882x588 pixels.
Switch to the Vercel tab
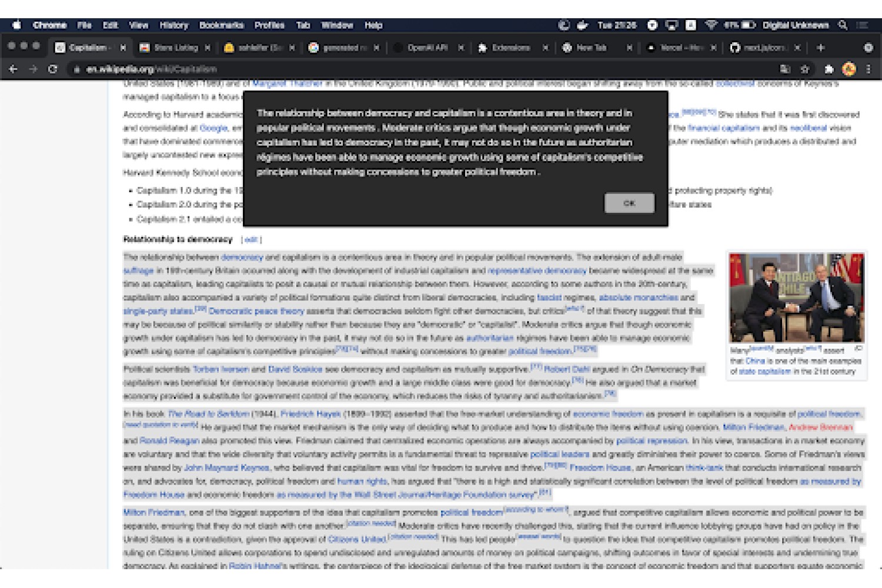681,48
